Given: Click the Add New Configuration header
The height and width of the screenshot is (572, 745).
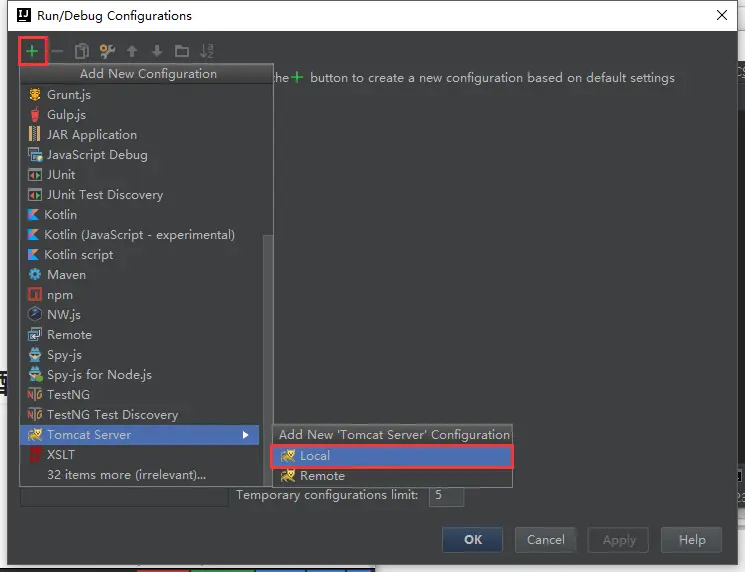Looking at the screenshot, I should tap(148, 74).
